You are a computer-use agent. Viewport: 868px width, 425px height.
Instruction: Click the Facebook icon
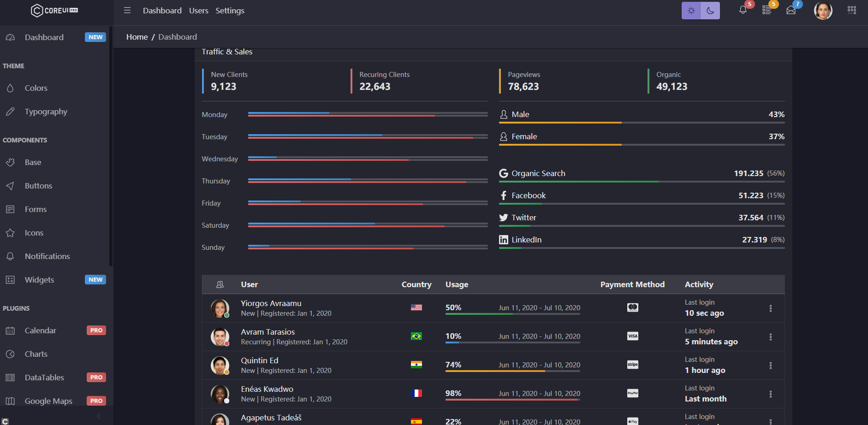coord(504,195)
